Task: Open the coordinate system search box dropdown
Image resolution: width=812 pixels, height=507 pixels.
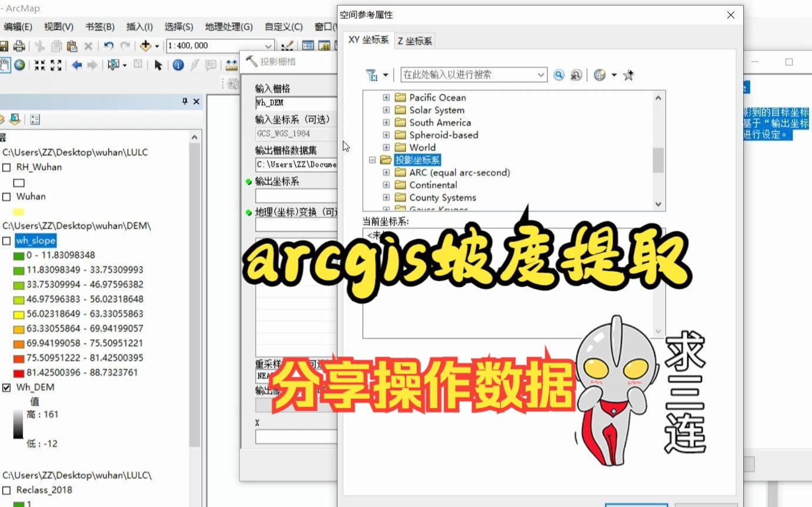Action: pos(541,75)
